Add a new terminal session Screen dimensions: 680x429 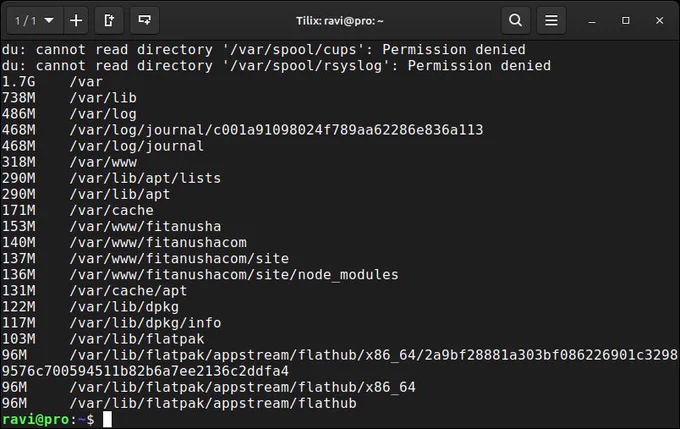[x=76, y=20]
